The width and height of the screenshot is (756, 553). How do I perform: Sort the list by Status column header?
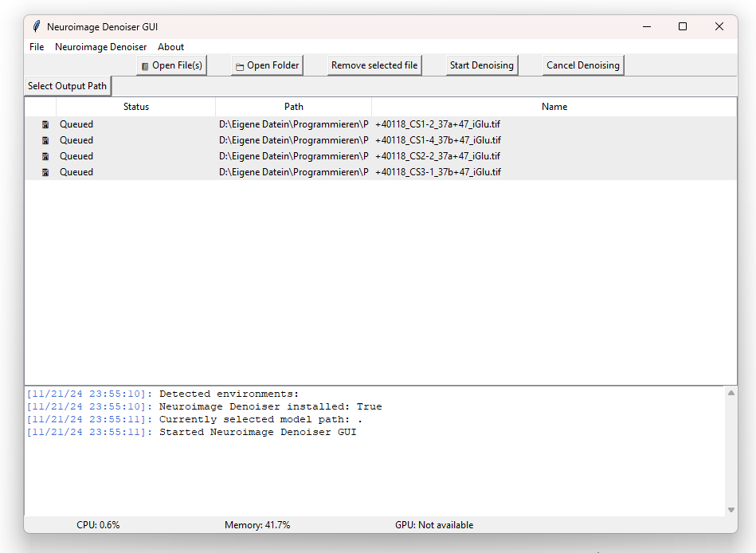(135, 107)
